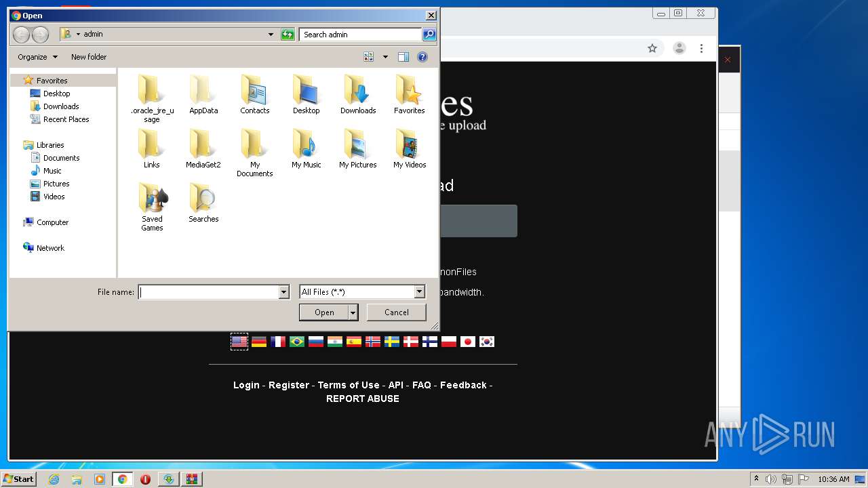Open the FAQ link
868x488 pixels.
point(422,385)
